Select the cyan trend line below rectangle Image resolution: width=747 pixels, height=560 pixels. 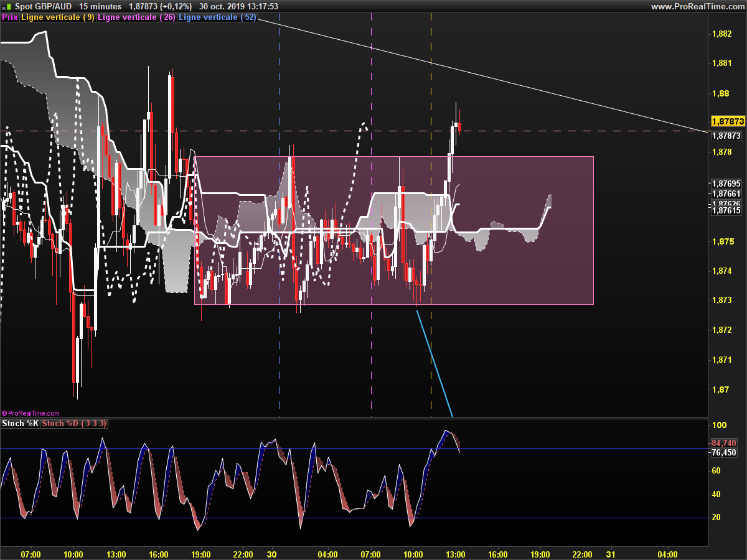tap(435, 363)
